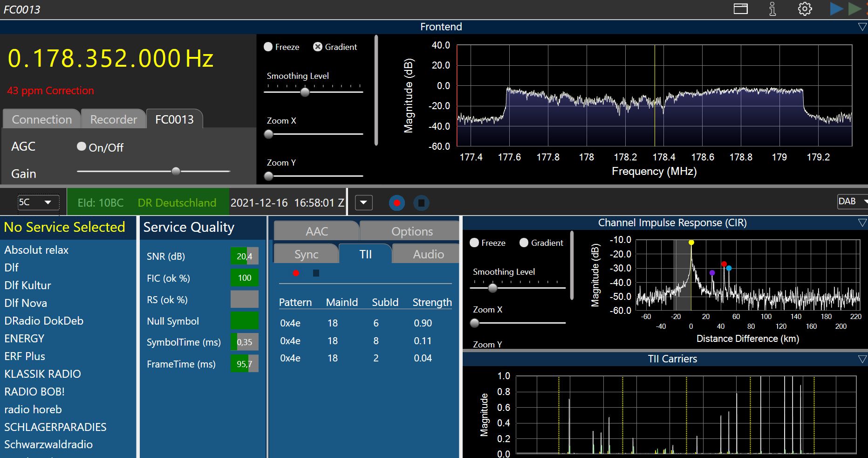Image resolution: width=868 pixels, height=458 pixels.
Task: Start recording with round red record button
Action: pos(396,203)
